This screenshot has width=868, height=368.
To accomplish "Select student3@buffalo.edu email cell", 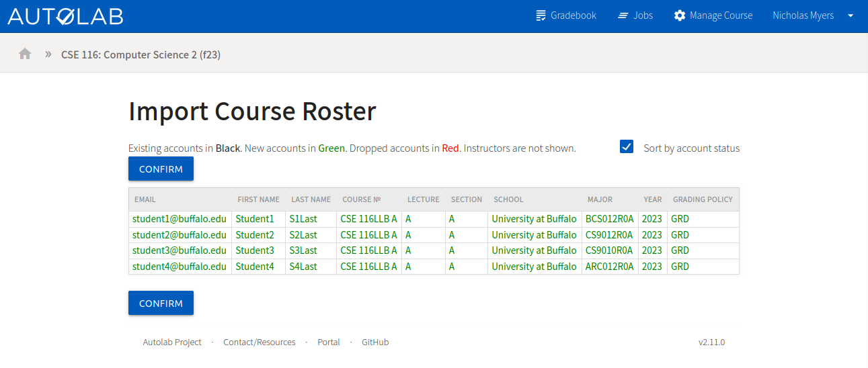I will [180, 250].
